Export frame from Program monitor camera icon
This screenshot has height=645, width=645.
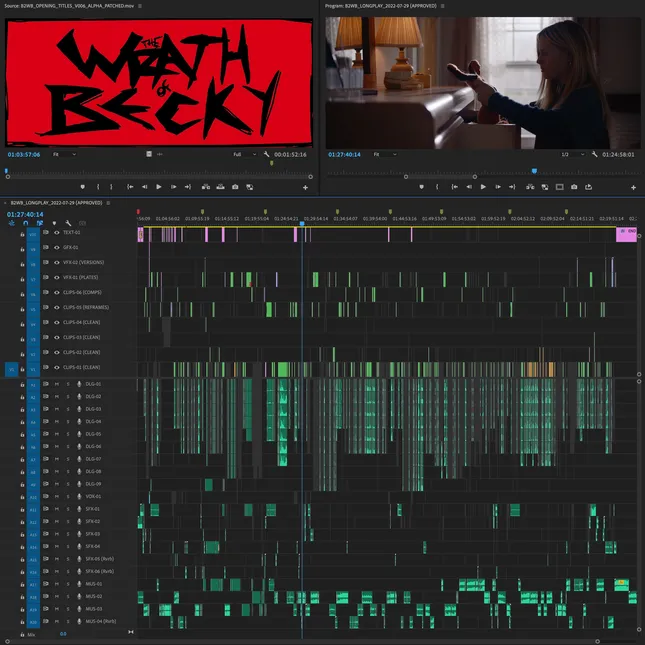(574, 187)
